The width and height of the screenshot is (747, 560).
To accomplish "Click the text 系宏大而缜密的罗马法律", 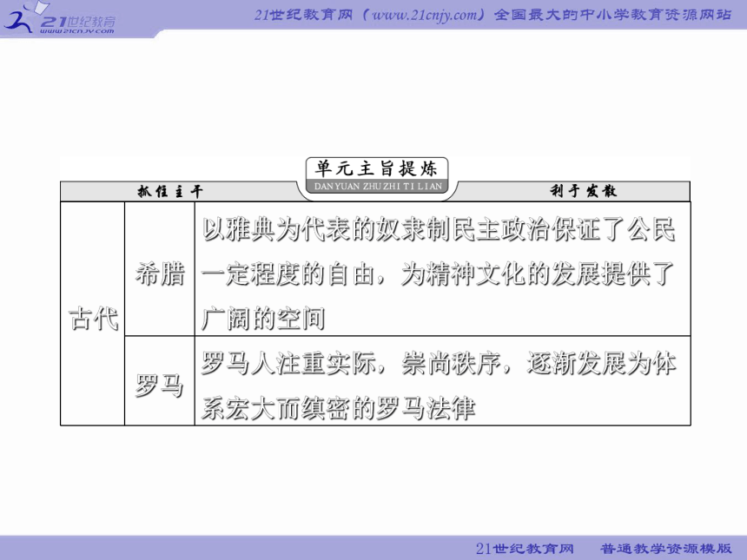I will click(339, 408).
